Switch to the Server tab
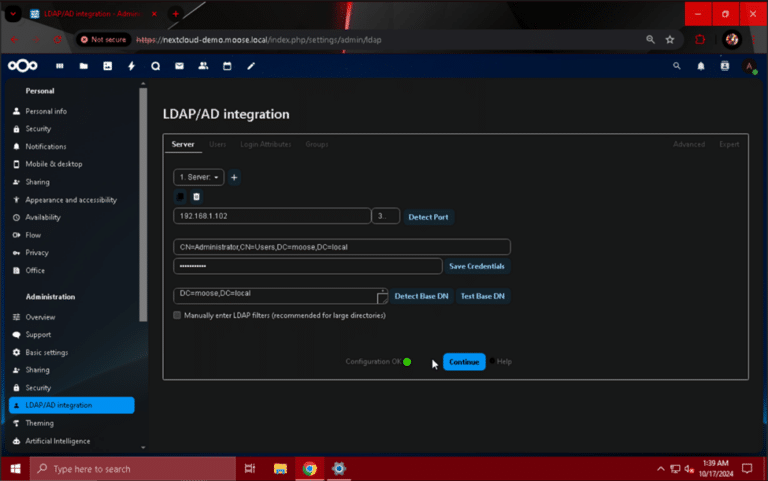768x481 pixels. pos(183,144)
